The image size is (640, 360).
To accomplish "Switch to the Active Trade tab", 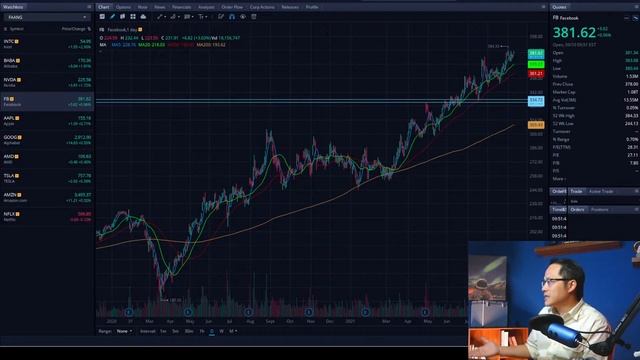I will (x=601, y=191).
